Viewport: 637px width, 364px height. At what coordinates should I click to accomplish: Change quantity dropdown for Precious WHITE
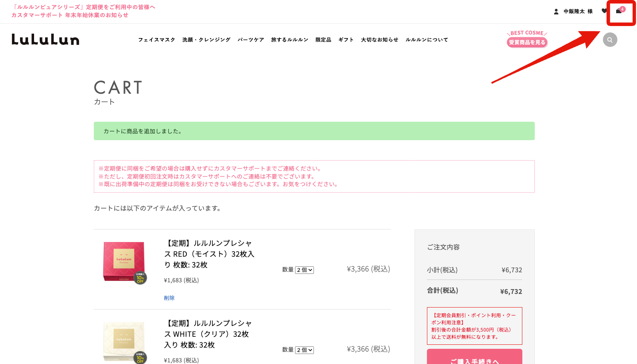305,350
